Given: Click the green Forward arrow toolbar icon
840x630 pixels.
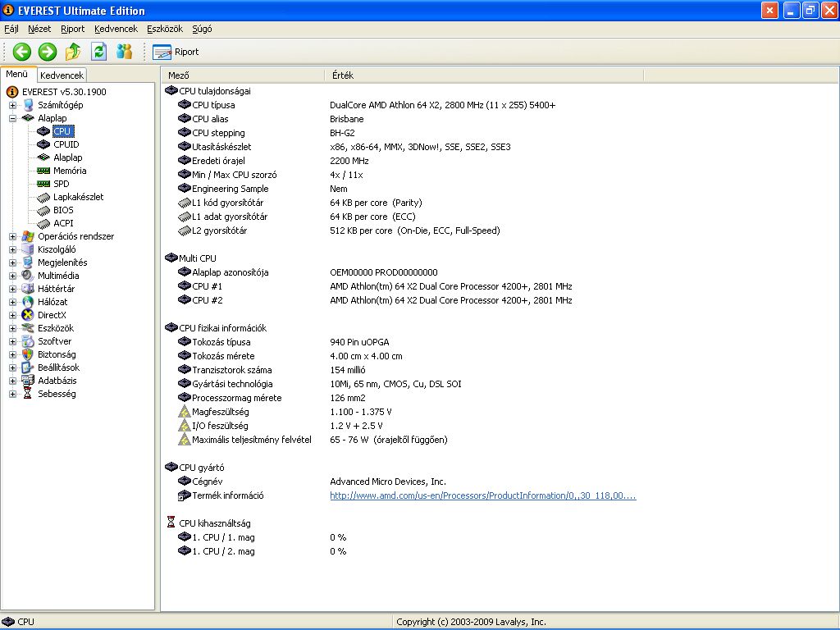Looking at the screenshot, I should pos(48,52).
